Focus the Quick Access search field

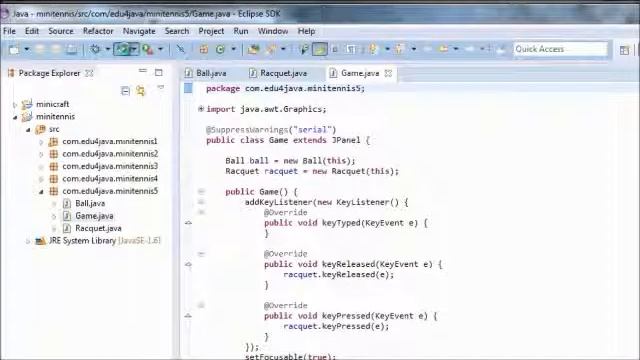click(560, 49)
